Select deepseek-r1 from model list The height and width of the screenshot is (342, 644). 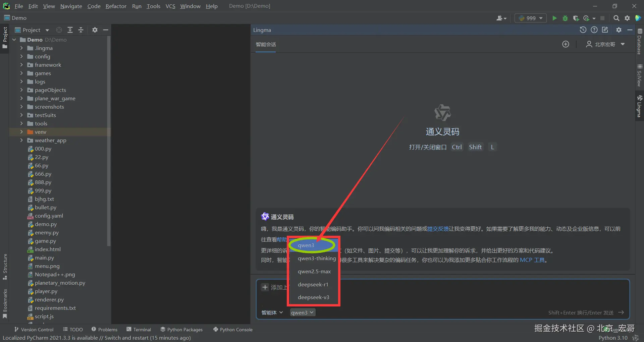coord(313,284)
